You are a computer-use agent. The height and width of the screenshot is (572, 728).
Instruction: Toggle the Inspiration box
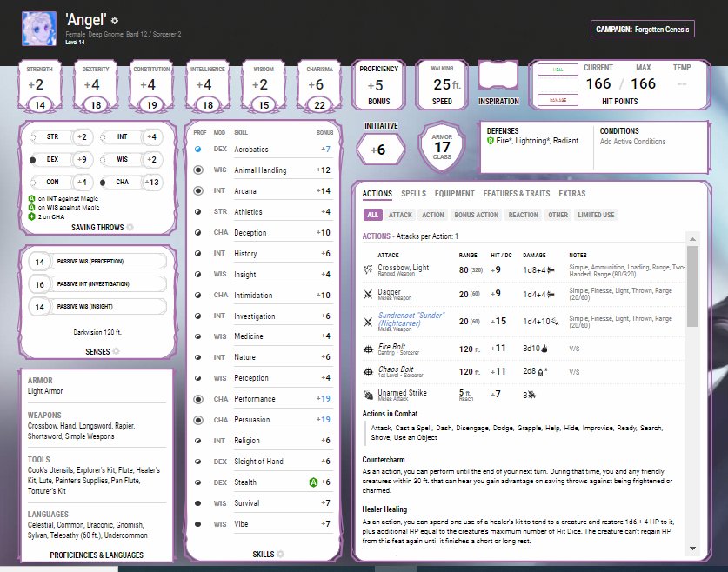(498, 75)
